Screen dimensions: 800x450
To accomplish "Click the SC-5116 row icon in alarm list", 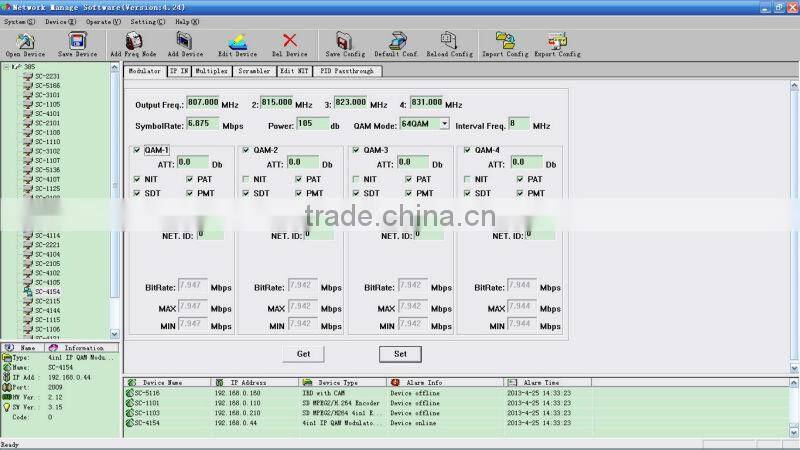I will 130,393.
